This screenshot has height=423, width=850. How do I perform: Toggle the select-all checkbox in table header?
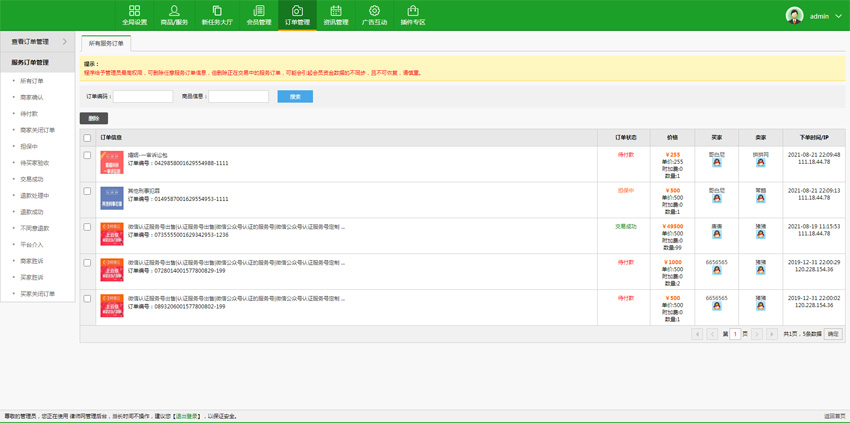87,138
